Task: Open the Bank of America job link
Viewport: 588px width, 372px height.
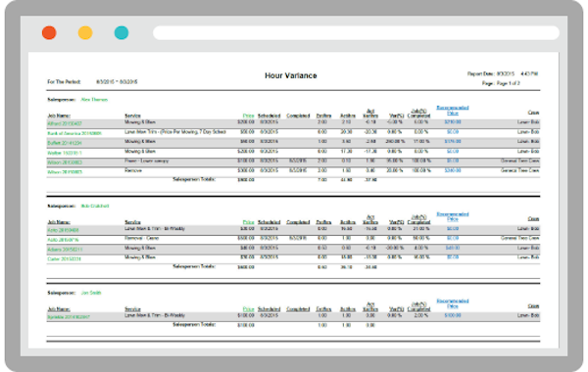Action: pos(74,133)
